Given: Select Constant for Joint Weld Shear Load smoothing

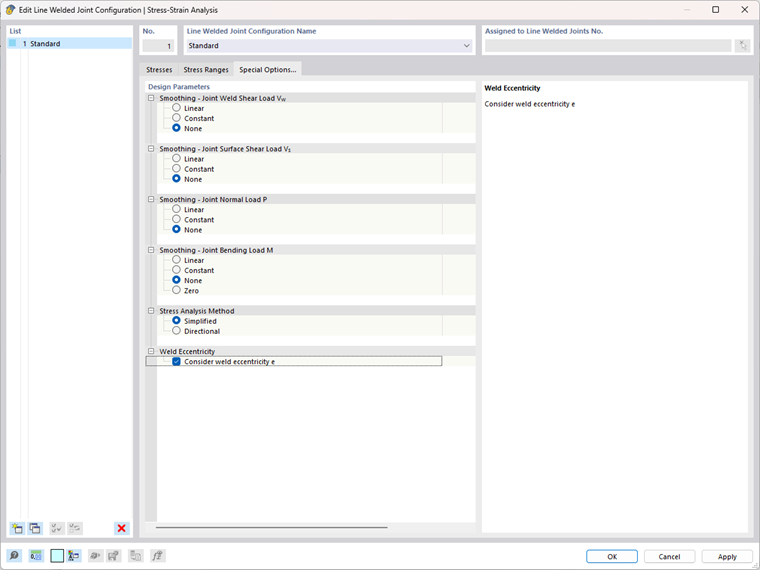Looking at the screenshot, I should pyautogui.click(x=176, y=118).
